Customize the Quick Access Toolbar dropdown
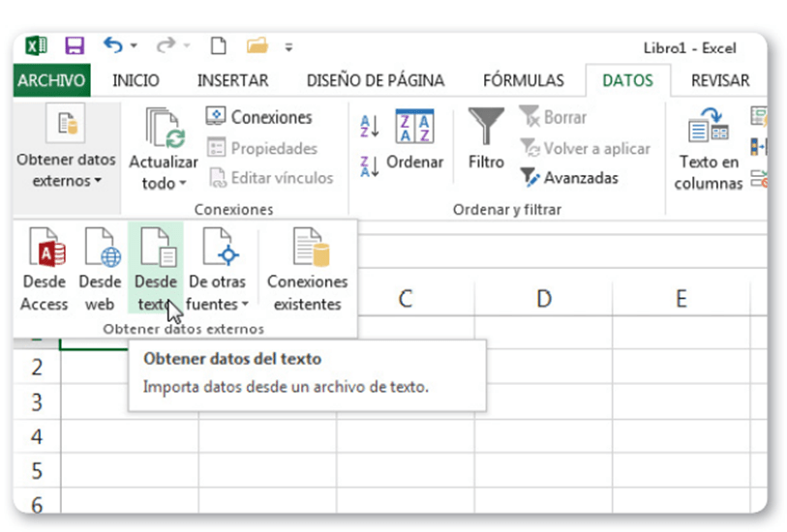Viewport: 787px width, 532px height. click(288, 47)
